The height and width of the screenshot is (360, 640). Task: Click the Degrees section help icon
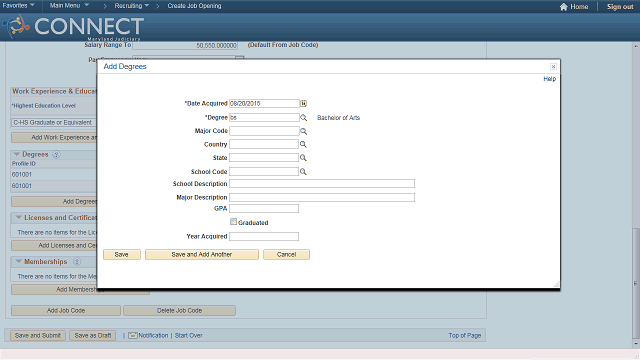click(x=56, y=154)
